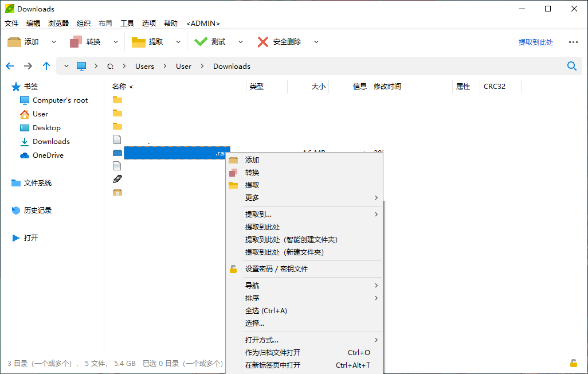Click the padlock icon in status bar
The width and height of the screenshot is (588, 374).
tap(573, 363)
